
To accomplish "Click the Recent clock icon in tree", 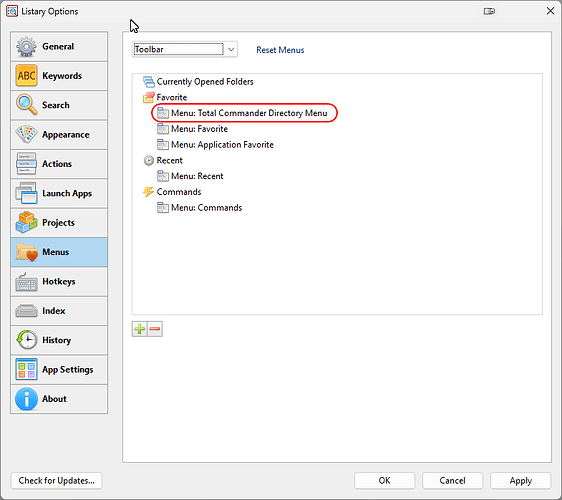I will click(149, 161).
